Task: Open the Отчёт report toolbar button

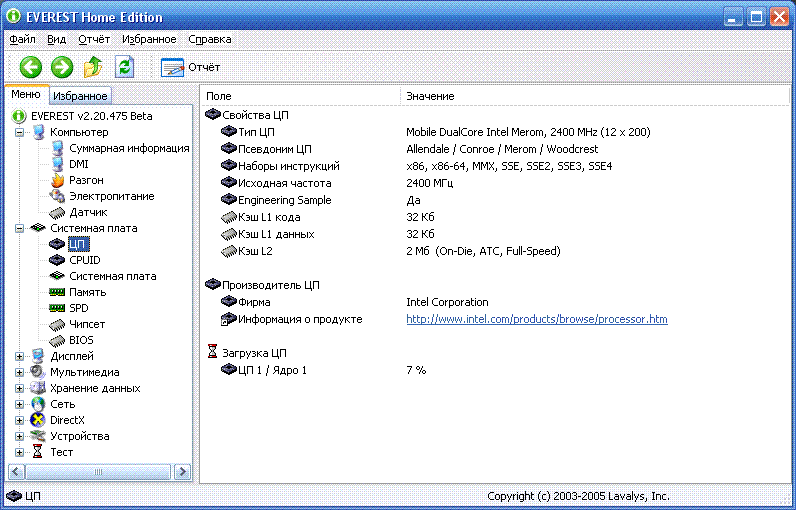Action: [x=190, y=67]
